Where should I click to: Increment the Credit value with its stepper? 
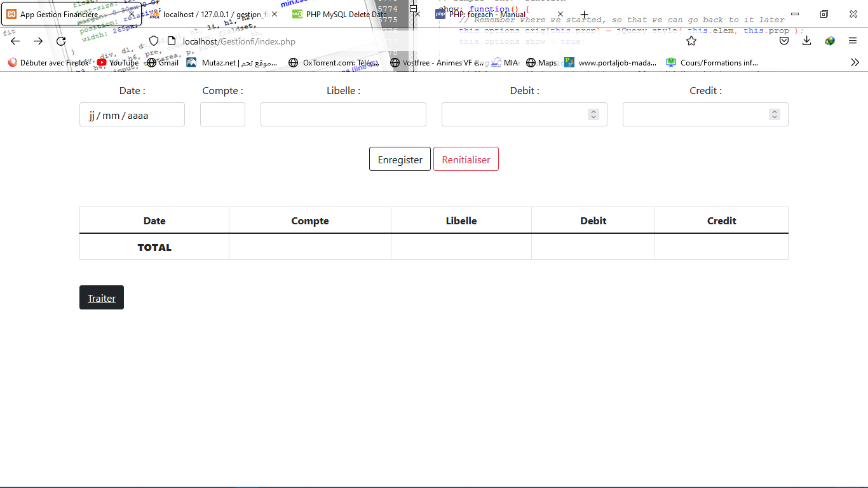coord(775,111)
